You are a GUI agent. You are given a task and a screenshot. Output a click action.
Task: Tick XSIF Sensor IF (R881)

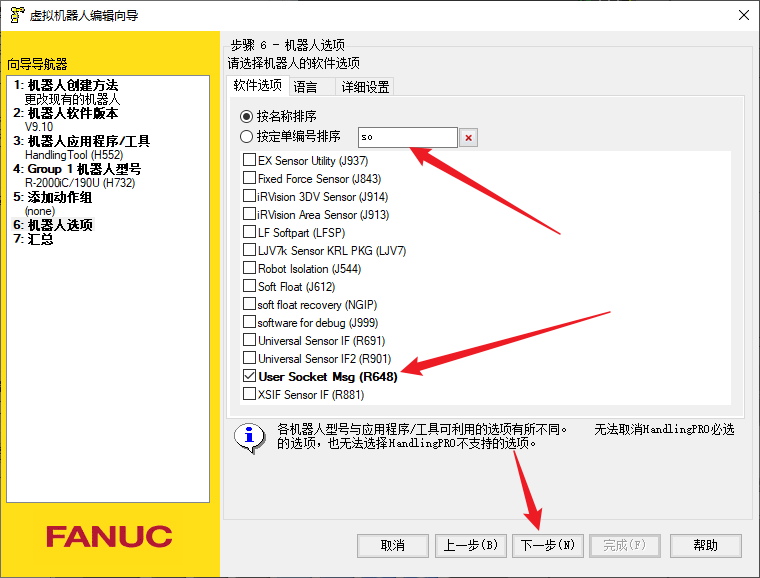(250, 394)
